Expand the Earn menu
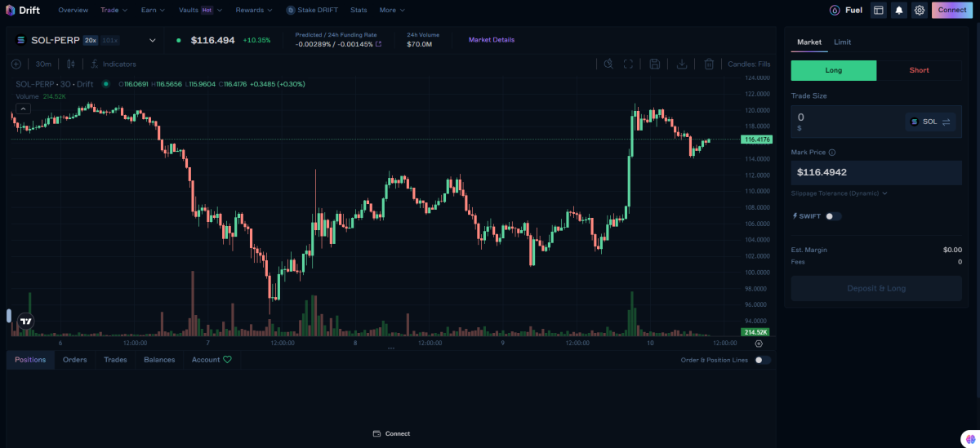This screenshot has width=980, height=448. (x=152, y=10)
